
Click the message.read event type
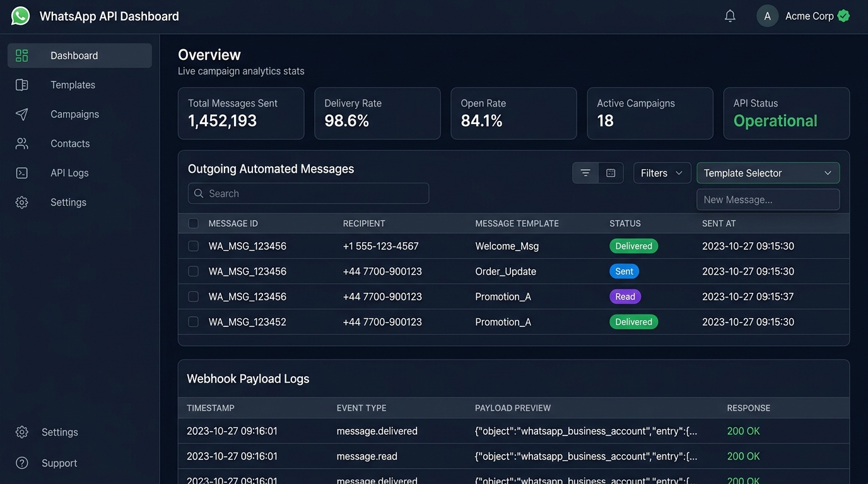[x=367, y=456]
